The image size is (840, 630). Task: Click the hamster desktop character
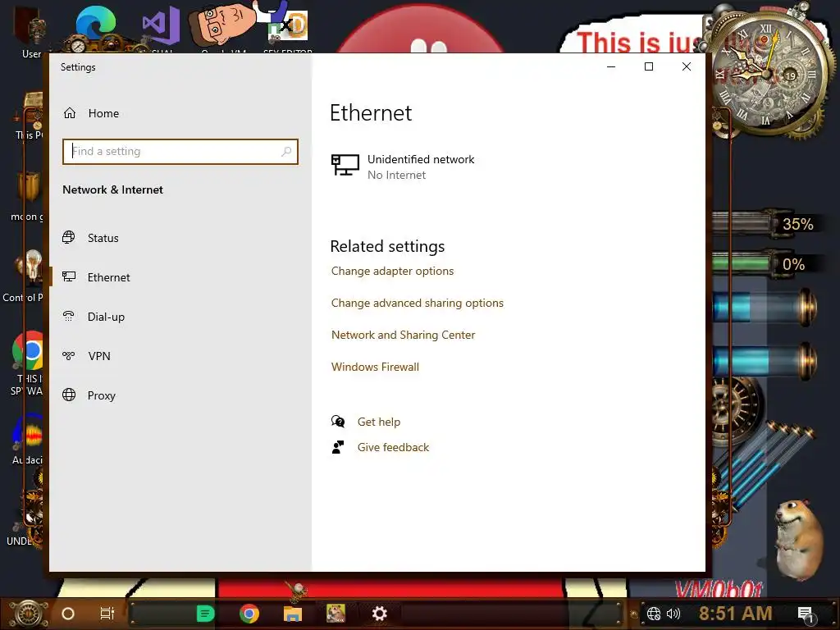(x=799, y=540)
